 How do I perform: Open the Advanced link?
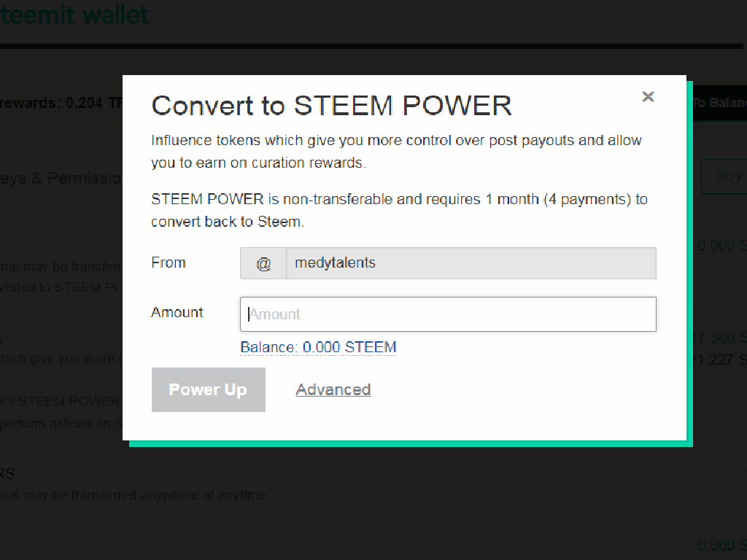[x=333, y=389]
